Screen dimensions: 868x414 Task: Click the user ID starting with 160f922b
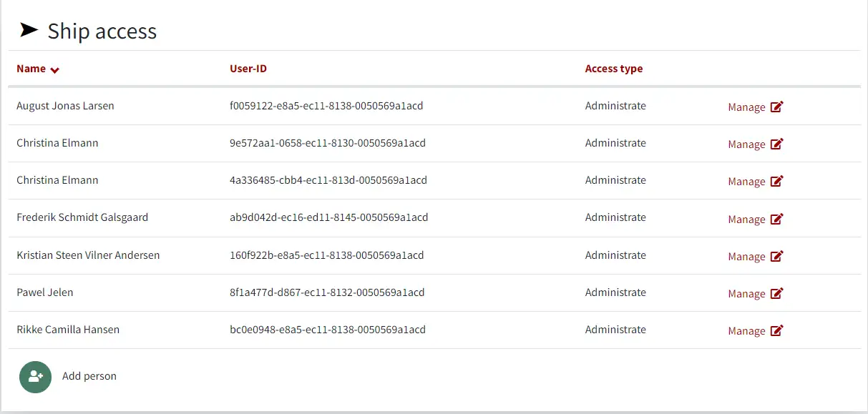326,255
